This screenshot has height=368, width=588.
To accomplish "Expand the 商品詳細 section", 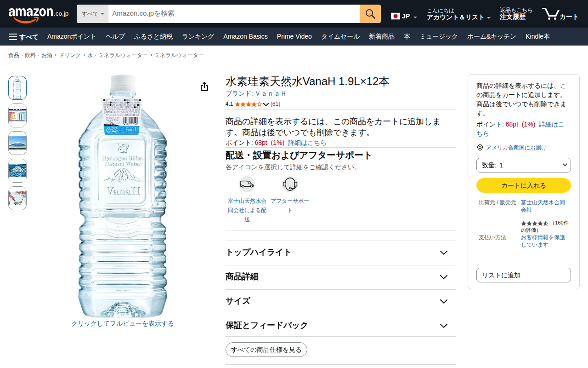I will (340, 277).
